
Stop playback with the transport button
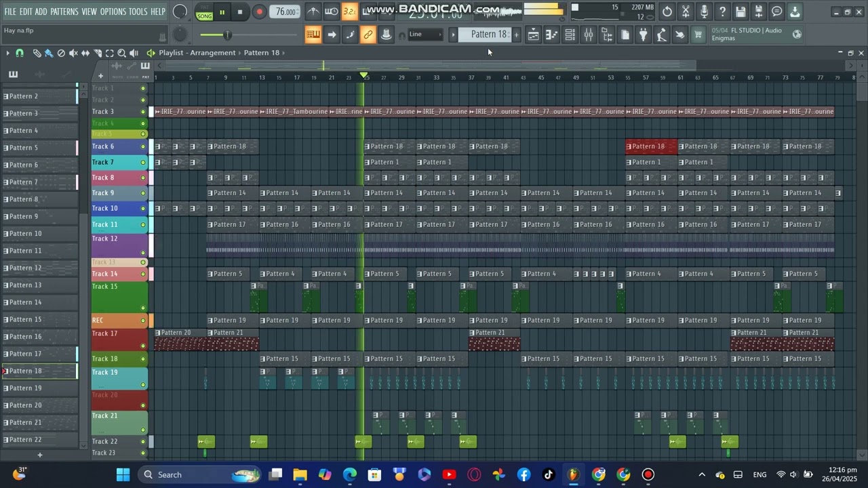pos(239,12)
